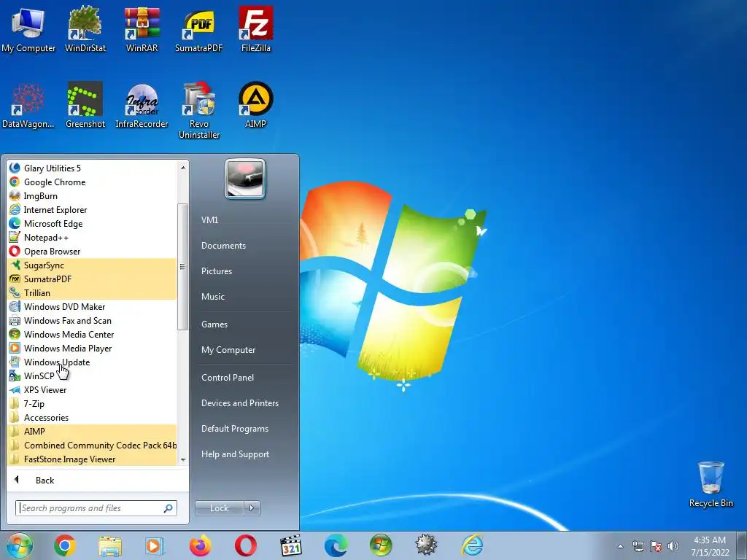Image resolution: width=747 pixels, height=560 pixels.
Task: Click the Lock button
Action: [219, 508]
